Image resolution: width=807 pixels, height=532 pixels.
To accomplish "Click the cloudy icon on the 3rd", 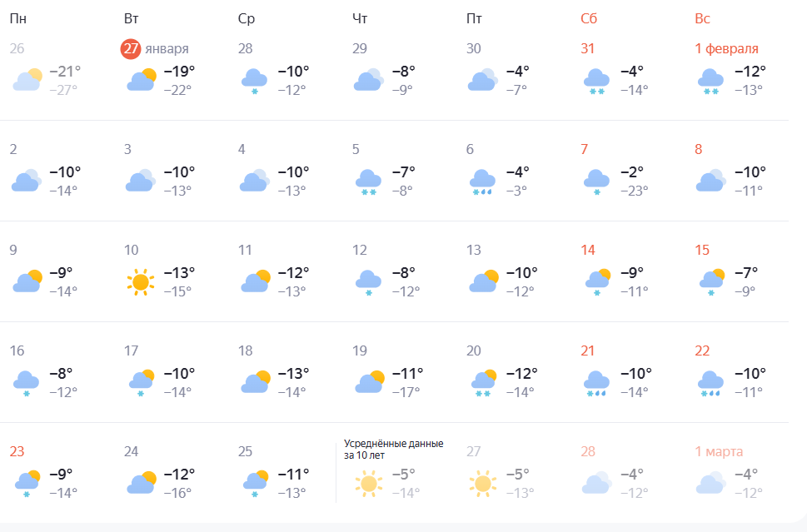I will tap(140, 181).
